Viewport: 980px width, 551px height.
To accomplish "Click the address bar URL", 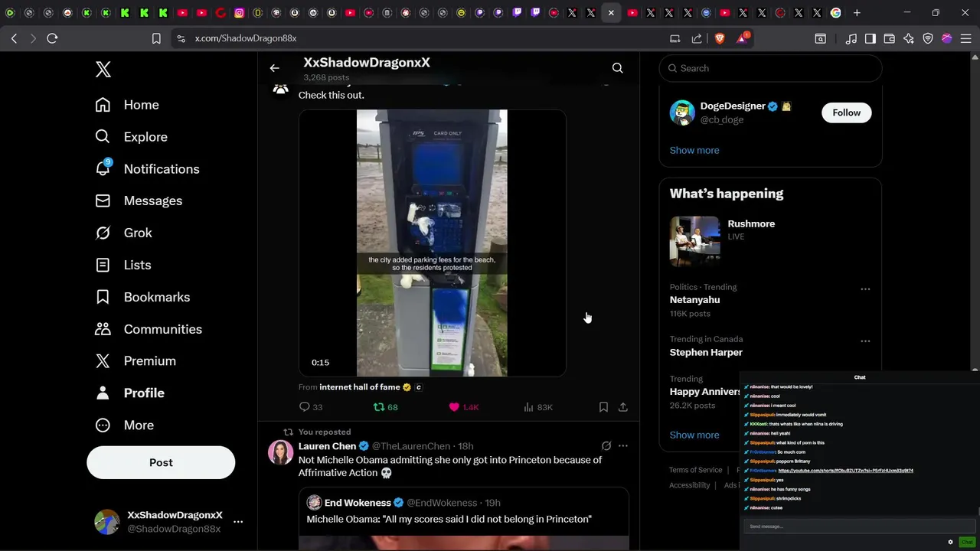I will pos(246,38).
